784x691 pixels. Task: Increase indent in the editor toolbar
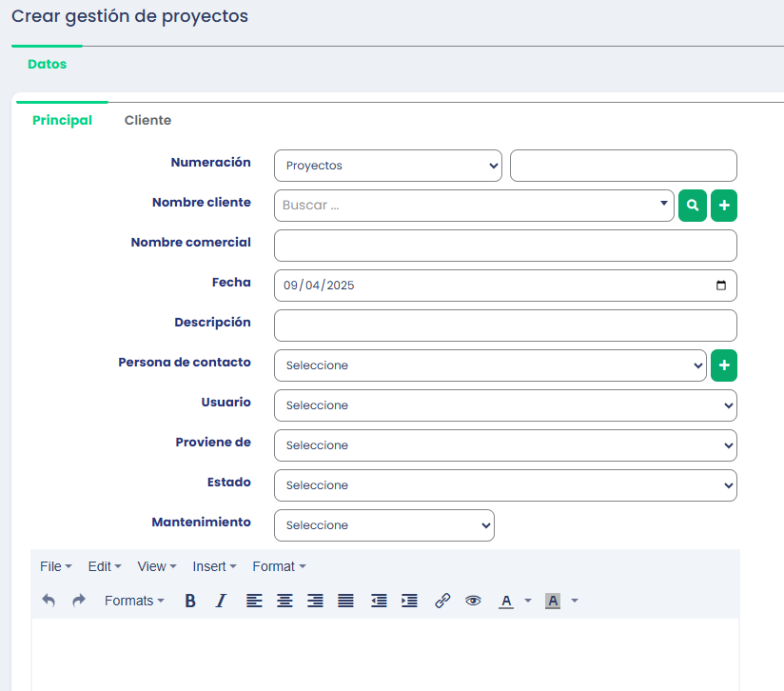point(409,601)
